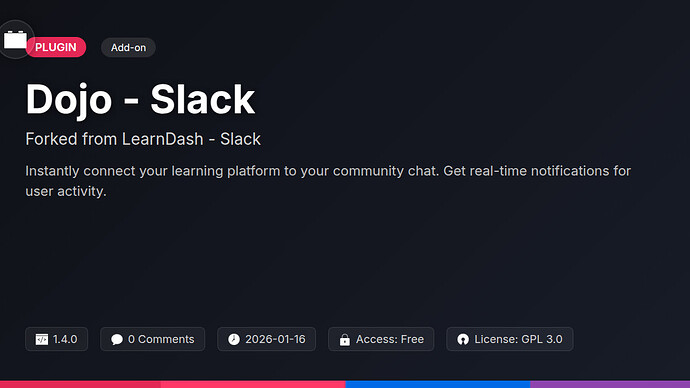Click the padlock access icon
The height and width of the screenshot is (388, 690).
[x=345, y=339]
